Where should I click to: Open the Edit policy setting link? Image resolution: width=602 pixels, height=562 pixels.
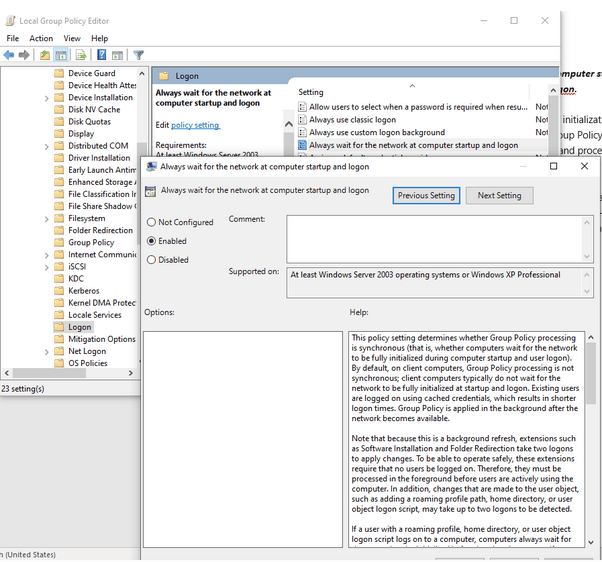tap(195, 125)
